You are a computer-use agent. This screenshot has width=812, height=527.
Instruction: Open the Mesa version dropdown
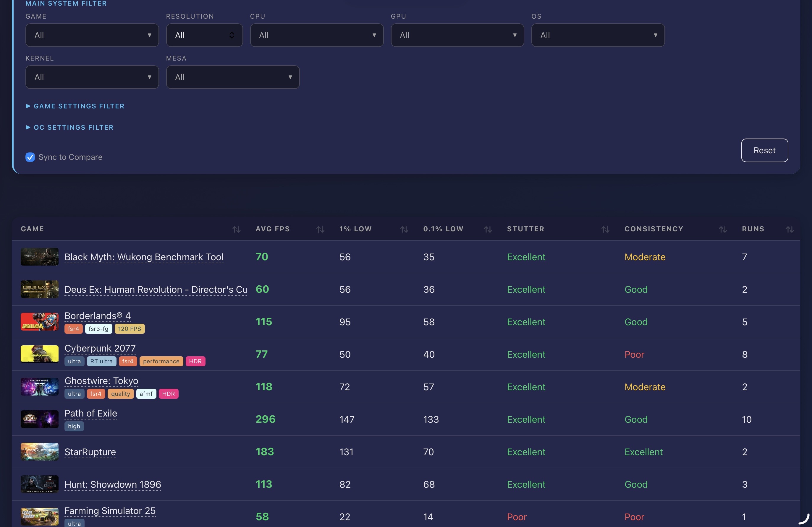coord(232,77)
